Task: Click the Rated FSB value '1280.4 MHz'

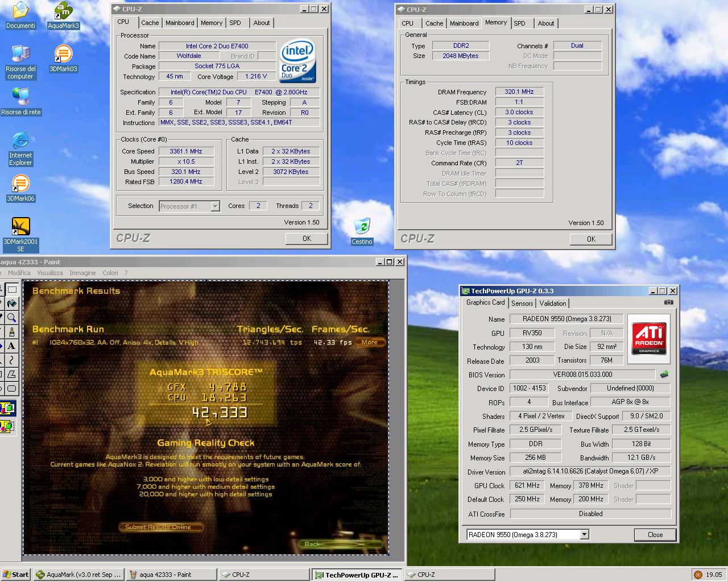Action: [186, 182]
